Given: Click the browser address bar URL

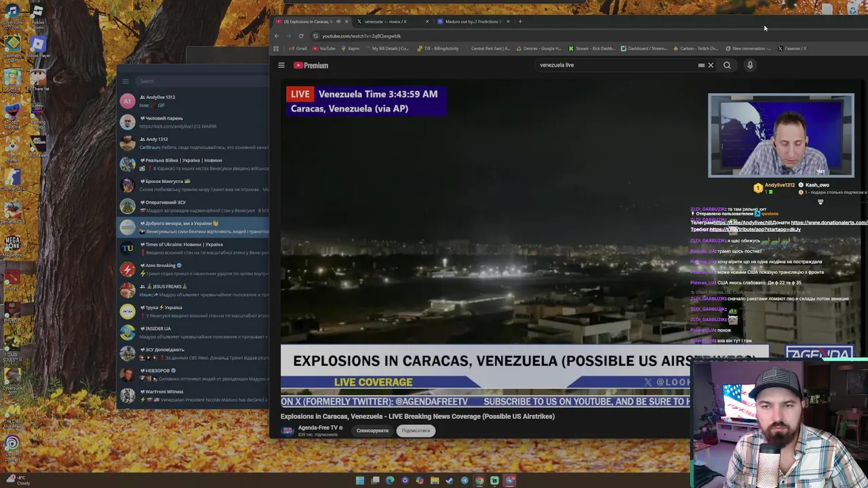Looking at the screenshot, I should click(361, 36).
